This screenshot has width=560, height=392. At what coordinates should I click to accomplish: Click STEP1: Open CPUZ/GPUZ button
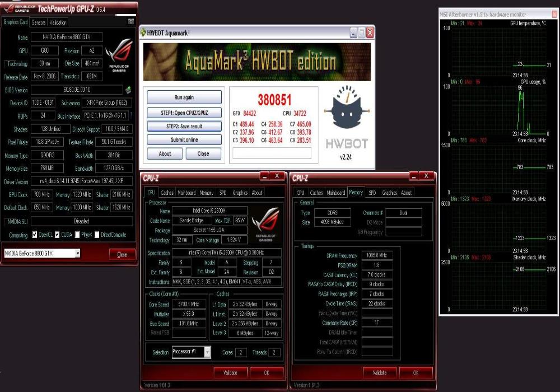[184, 113]
